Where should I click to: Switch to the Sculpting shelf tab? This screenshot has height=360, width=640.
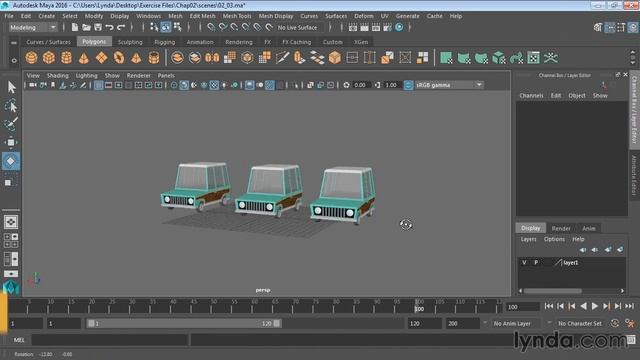click(x=130, y=42)
